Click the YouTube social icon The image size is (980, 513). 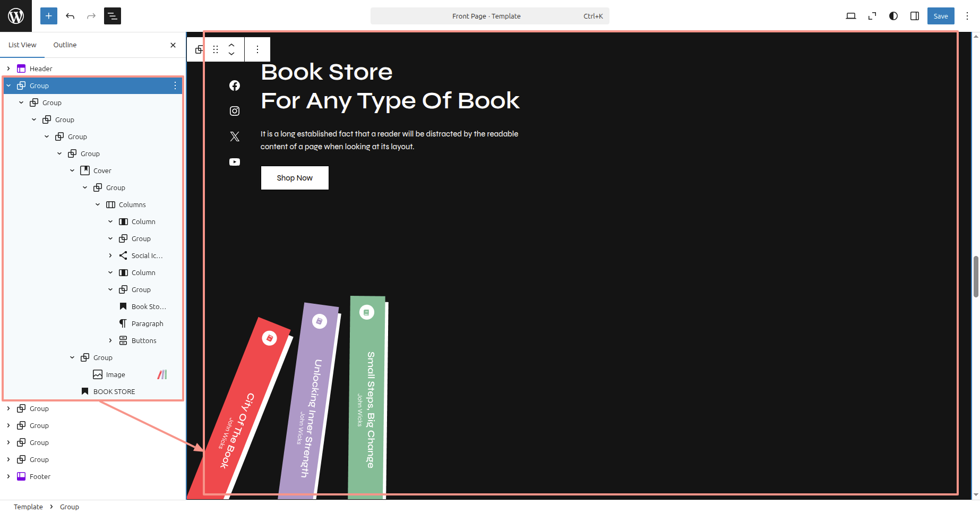235,162
